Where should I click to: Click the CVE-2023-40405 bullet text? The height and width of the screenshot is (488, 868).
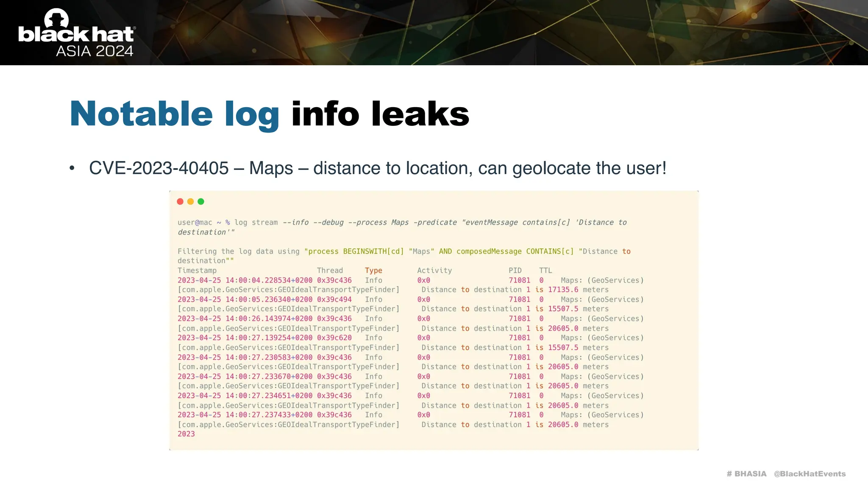coord(378,168)
